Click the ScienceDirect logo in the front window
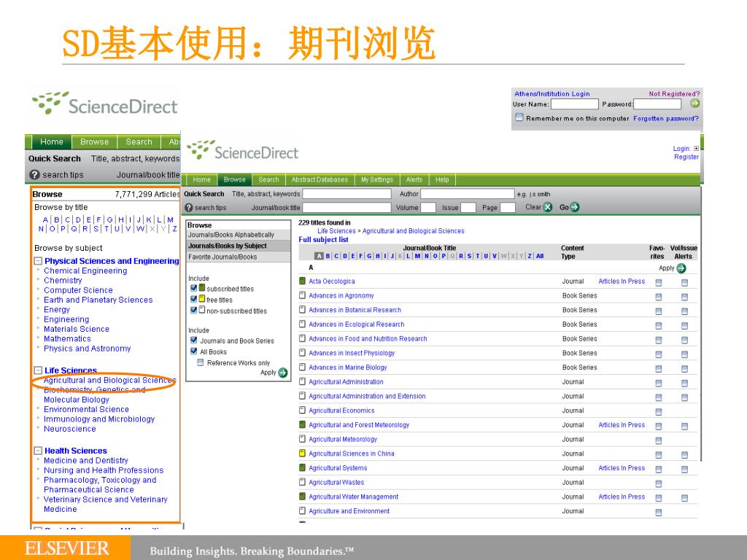Image resolution: width=747 pixels, height=560 pixels. point(242,151)
